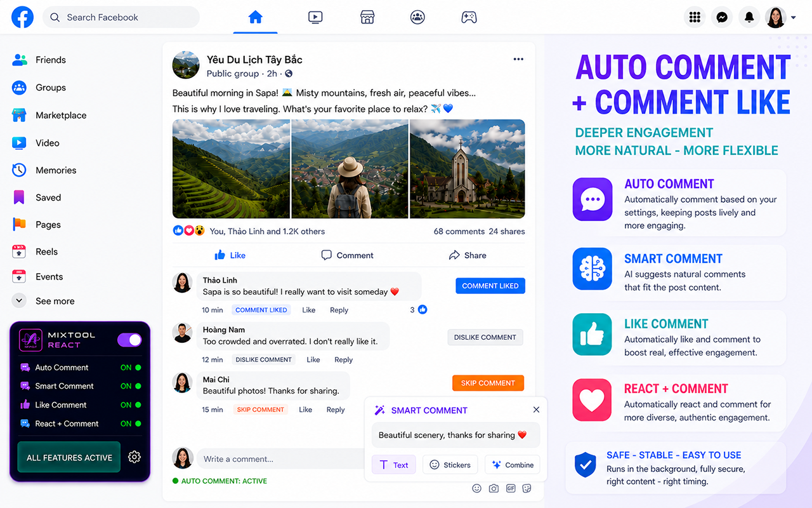
Task: Like Hoàng Nam's comment
Action: coord(313,359)
